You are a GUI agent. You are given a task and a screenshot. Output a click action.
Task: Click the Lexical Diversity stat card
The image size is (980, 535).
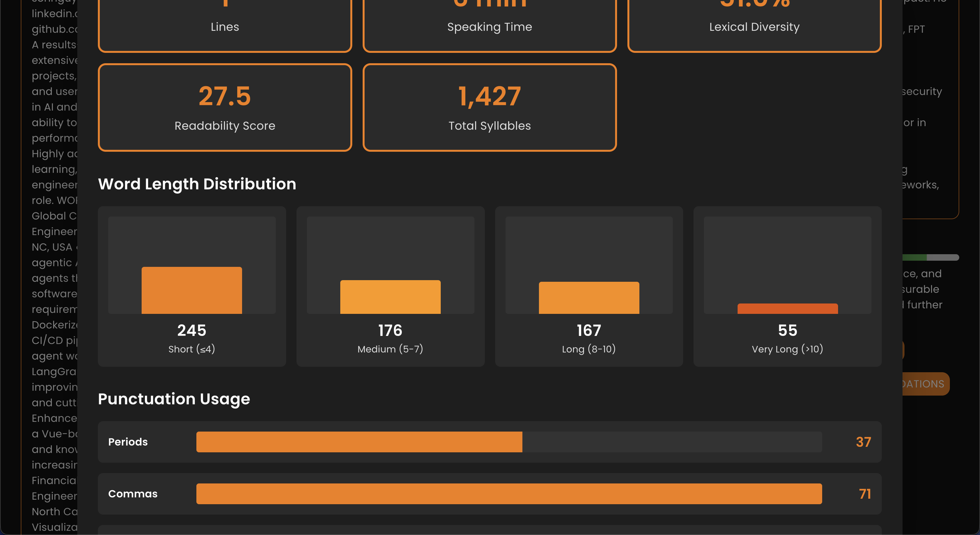[754, 19]
